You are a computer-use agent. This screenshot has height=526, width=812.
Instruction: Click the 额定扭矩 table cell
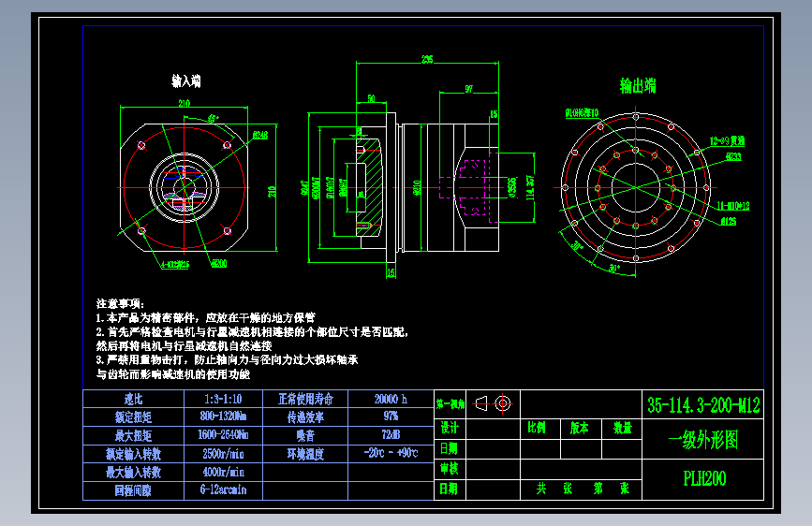(x=134, y=417)
